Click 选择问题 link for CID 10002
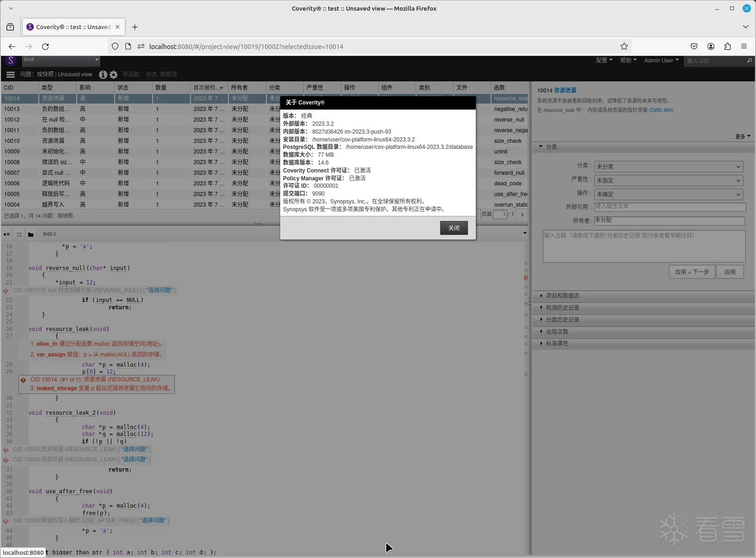The image size is (756, 558). tap(135, 460)
